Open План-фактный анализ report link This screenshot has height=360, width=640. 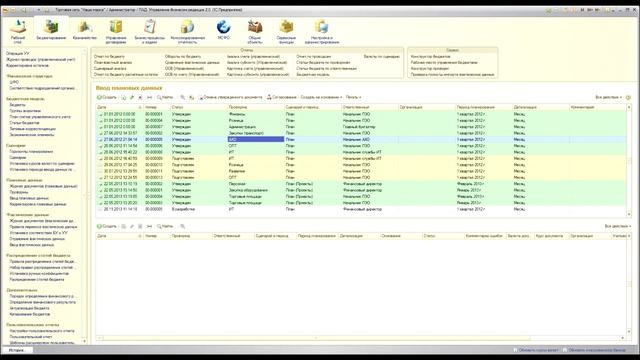113,63
